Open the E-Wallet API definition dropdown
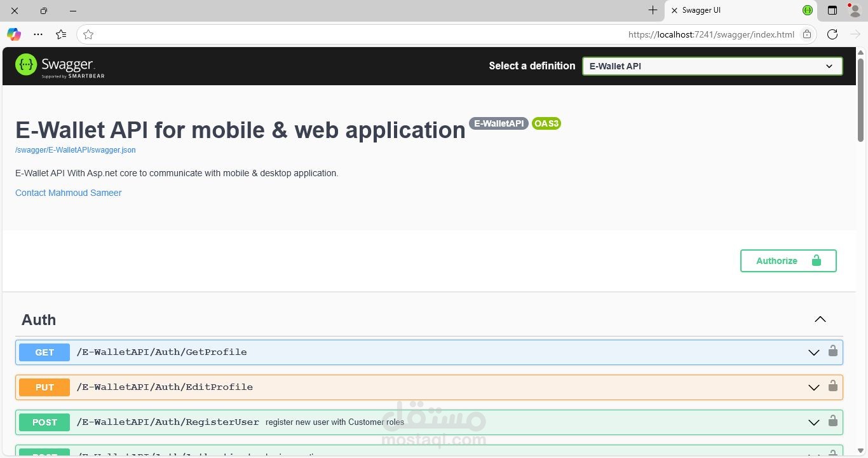This screenshot has height=458, width=868. 829,66
